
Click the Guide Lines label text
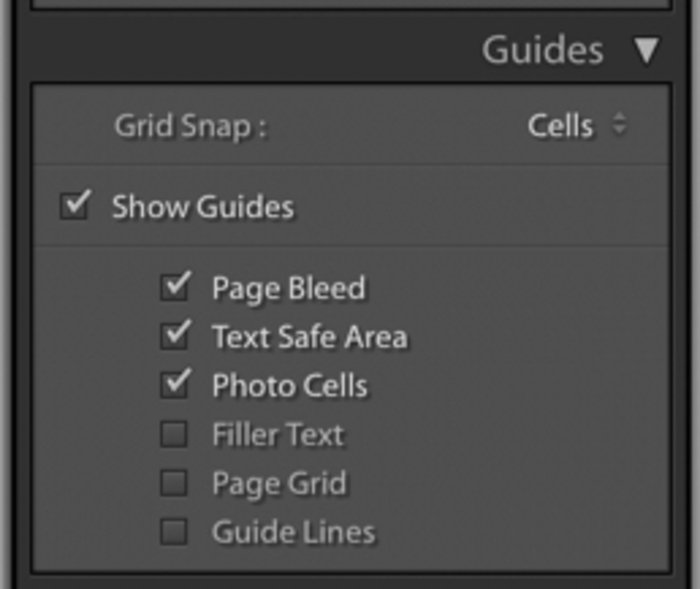(x=293, y=532)
